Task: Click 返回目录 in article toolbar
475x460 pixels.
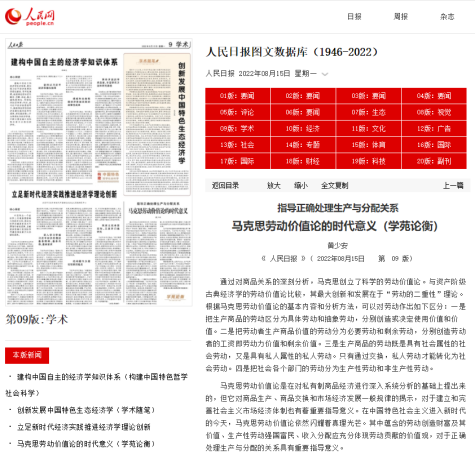Action: [x=225, y=186]
